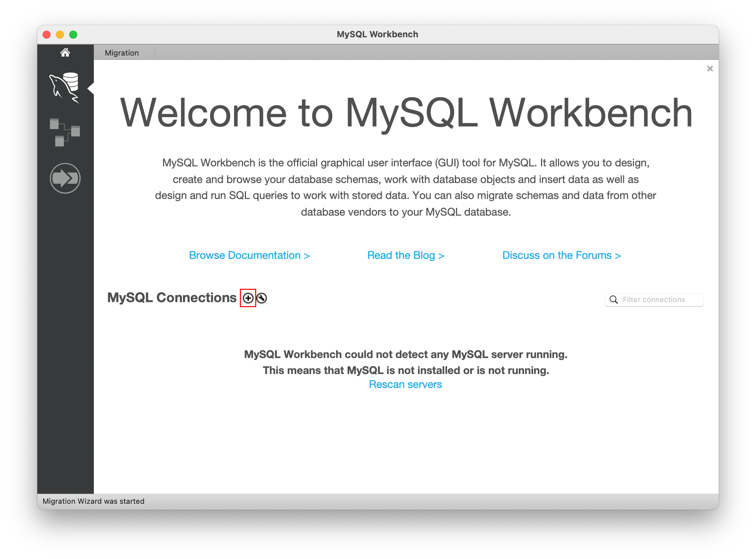This screenshot has height=559, width=756.
Task: Click the magnifier icon in filter field
Action: [614, 299]
